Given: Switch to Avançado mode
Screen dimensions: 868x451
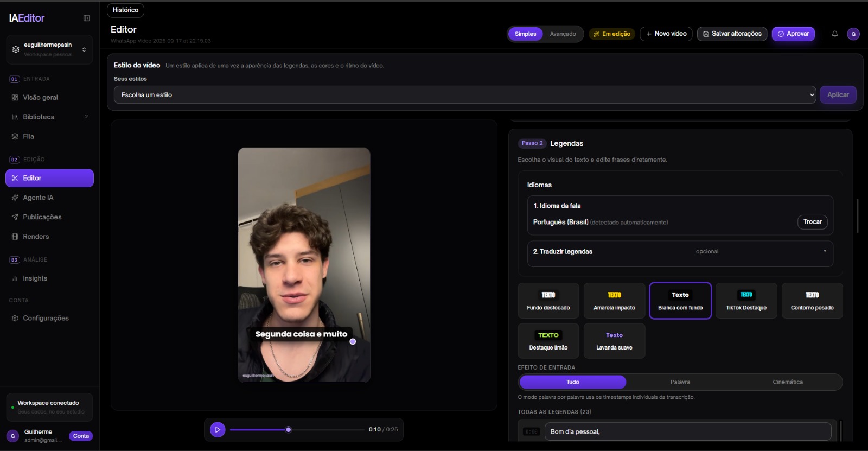Looking at the screenshot, I should pos(563,34).
